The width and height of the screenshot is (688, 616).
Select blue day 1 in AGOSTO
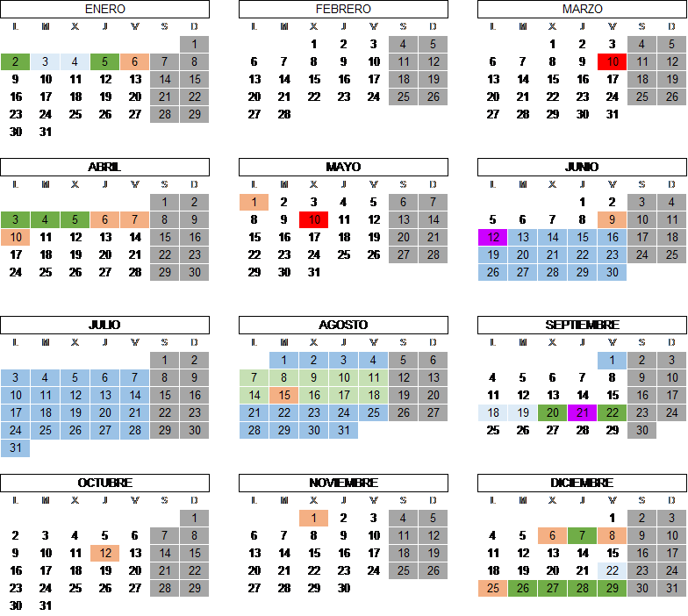[x=284, y=360]
